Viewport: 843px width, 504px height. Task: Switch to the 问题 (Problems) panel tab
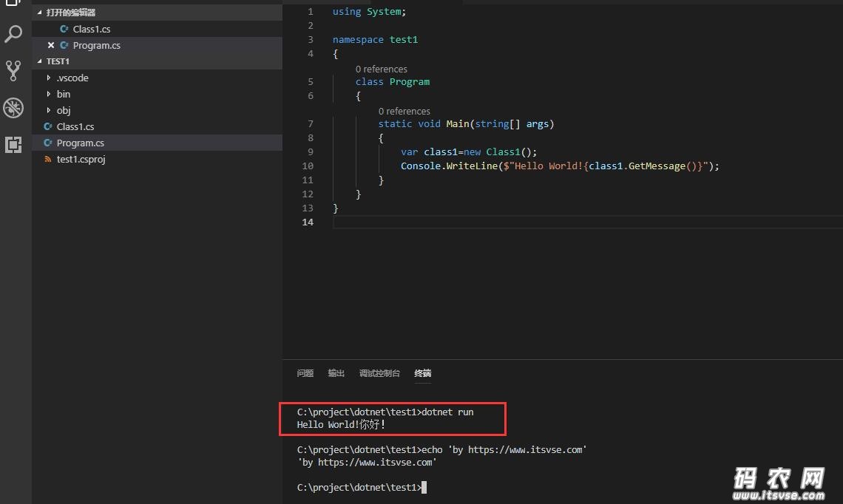[x=305, y=373]
